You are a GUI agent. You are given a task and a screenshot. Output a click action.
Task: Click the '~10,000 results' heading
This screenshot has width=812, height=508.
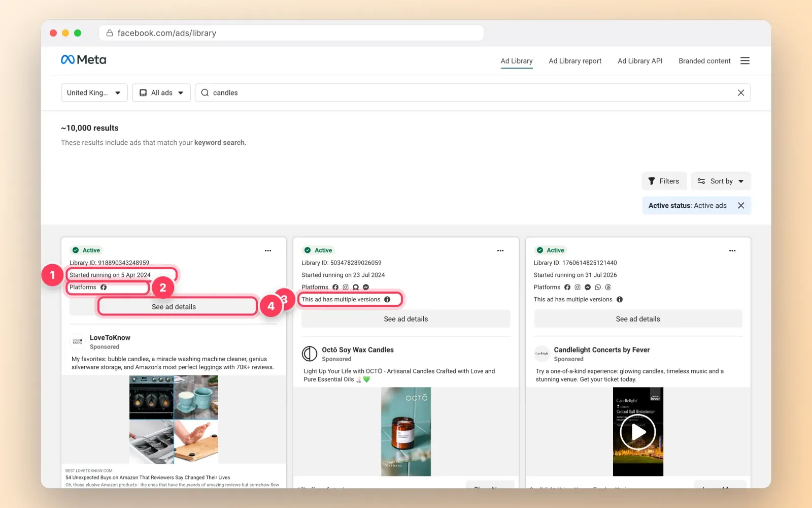point(90,128)
